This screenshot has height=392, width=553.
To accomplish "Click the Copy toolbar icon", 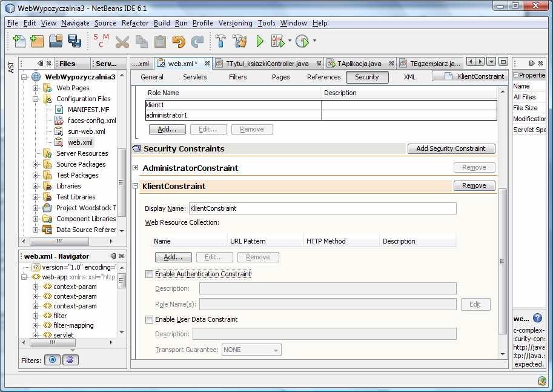I will (141, 41).
